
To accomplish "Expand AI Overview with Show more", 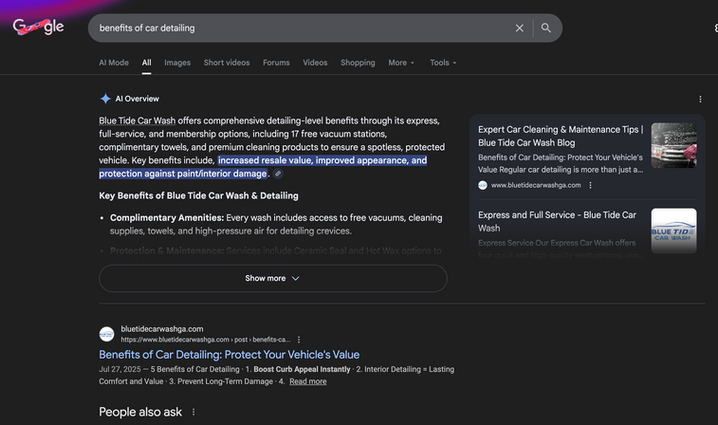I will 273,278.
